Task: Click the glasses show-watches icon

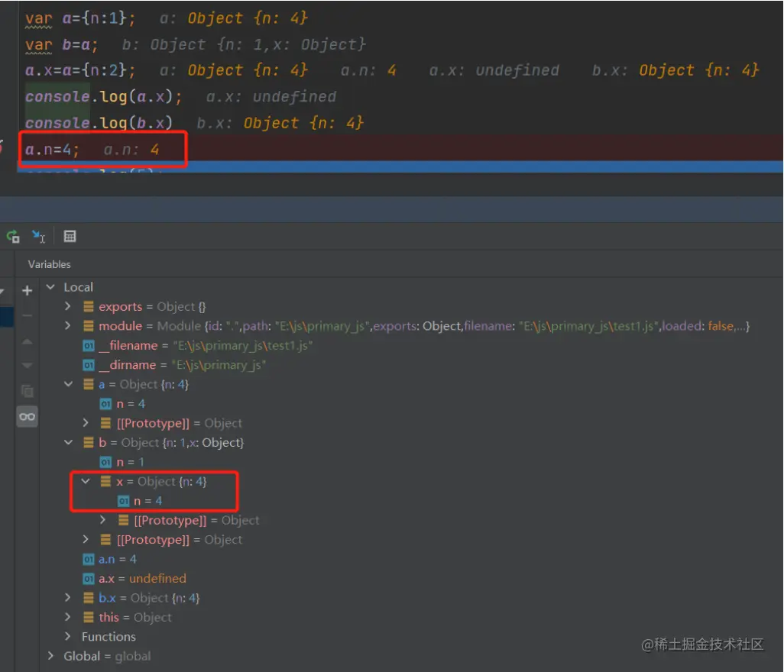Action: [x=28, y=416]
